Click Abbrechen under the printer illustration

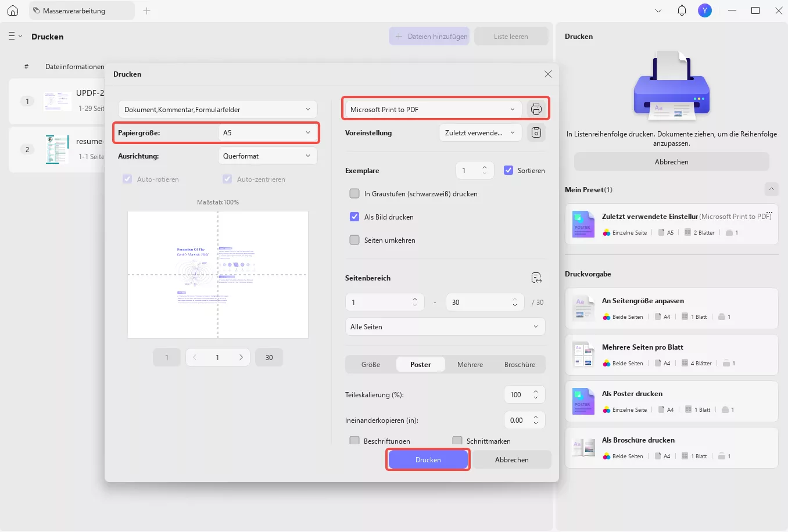tap(672, 161)
